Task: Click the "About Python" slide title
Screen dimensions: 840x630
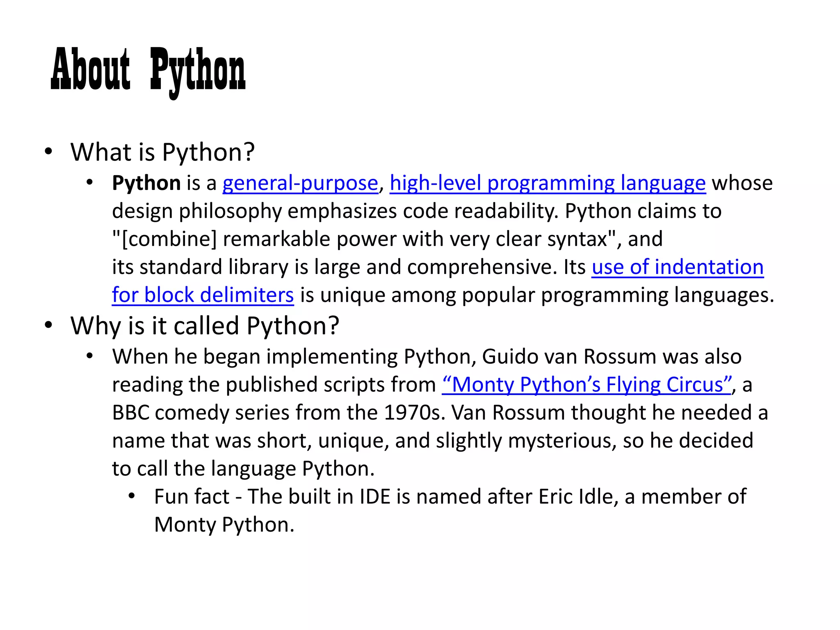Action: pos(148,70)
